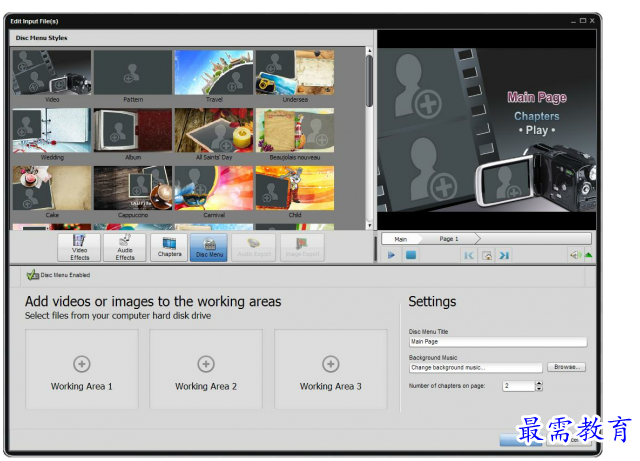Open the Chapters tool
Image resolution: width=640 pixels, height=461 pixels.
pos(169,247)
